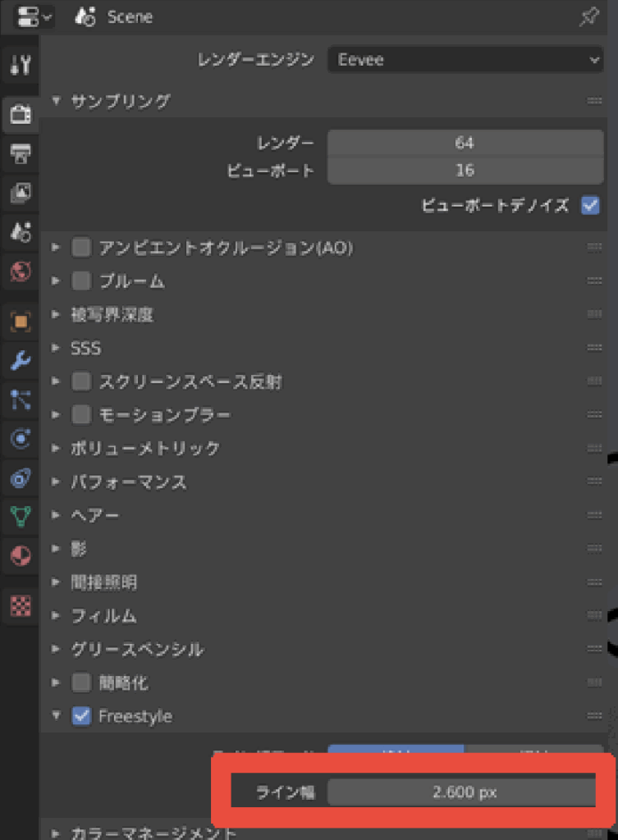Uncheck the Freestyle checkbox
This screenshot has width=618, height=840.
click(81, 716)
